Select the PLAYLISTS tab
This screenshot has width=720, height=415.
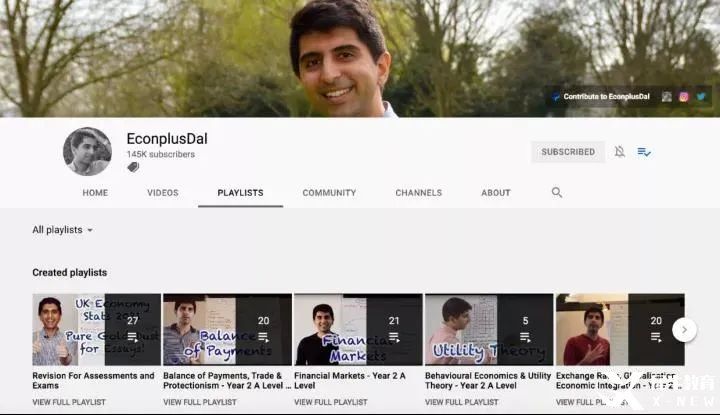click(240, 193)
